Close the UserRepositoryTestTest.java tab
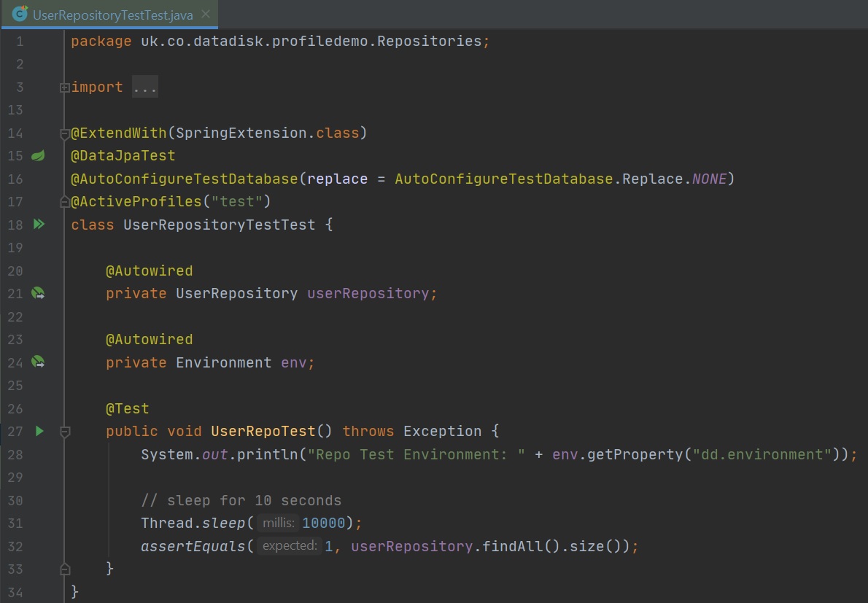Image resolution: width=868 pixels, height=603 pixels. [206, 14]
